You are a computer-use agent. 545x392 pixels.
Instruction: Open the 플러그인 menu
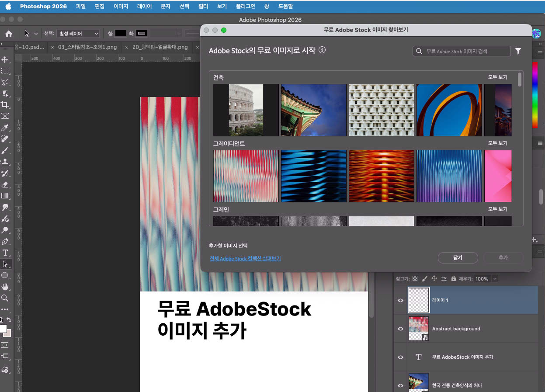coord(246,7)
